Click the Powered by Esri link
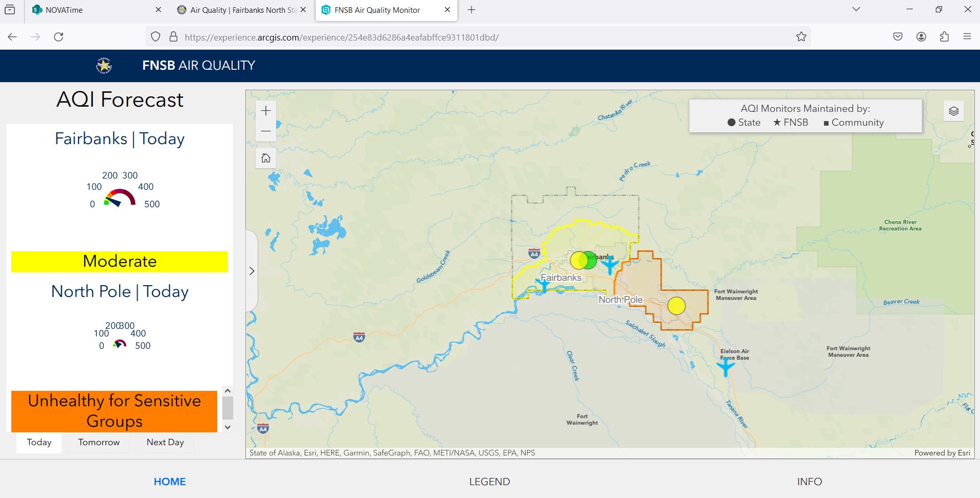This screenshot has height=498, width=980. coord(943,453)
